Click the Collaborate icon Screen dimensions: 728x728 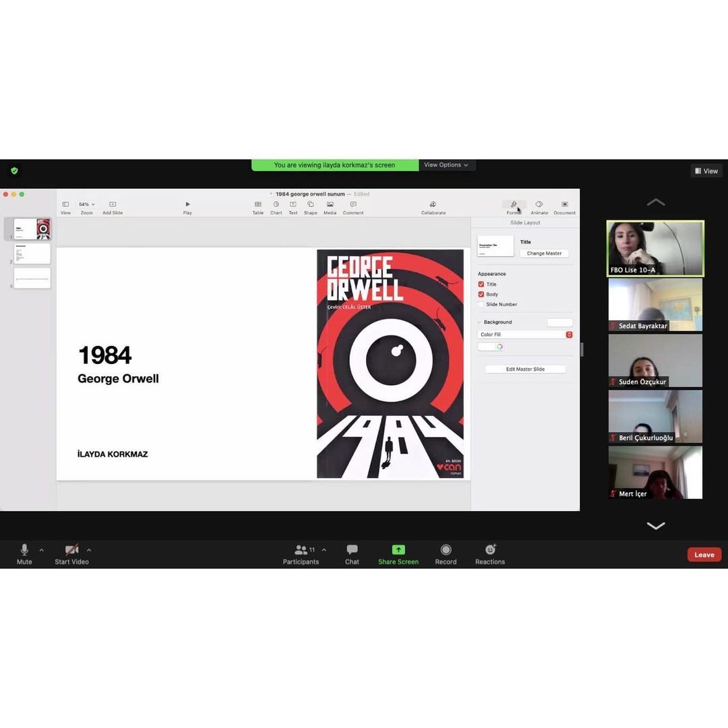point(433,204)
